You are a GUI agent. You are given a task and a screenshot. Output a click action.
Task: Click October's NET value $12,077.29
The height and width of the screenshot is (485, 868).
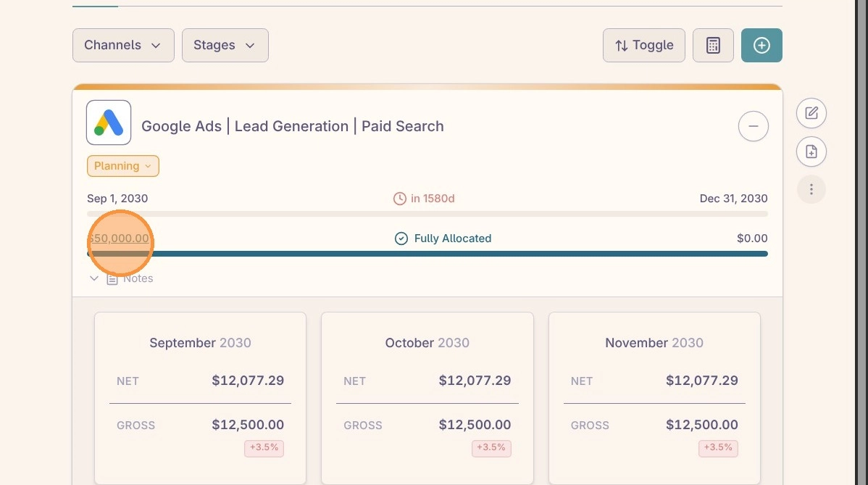[475, 381]
